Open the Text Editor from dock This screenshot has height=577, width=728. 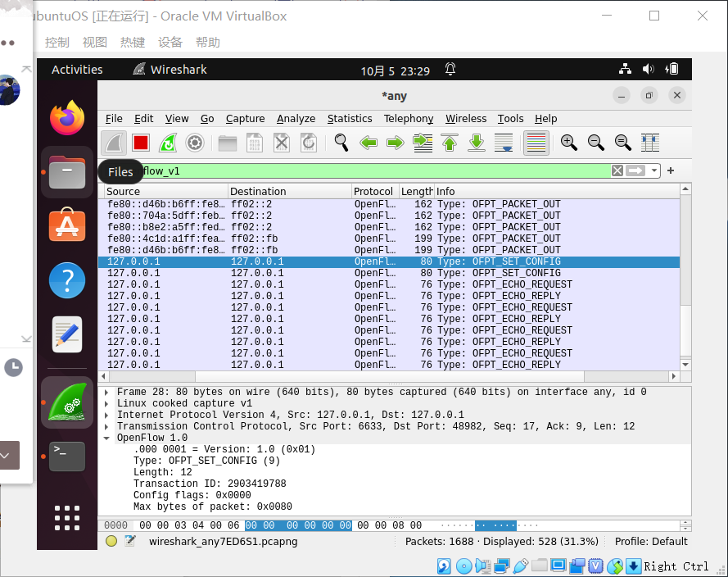[x=67, y=334]
